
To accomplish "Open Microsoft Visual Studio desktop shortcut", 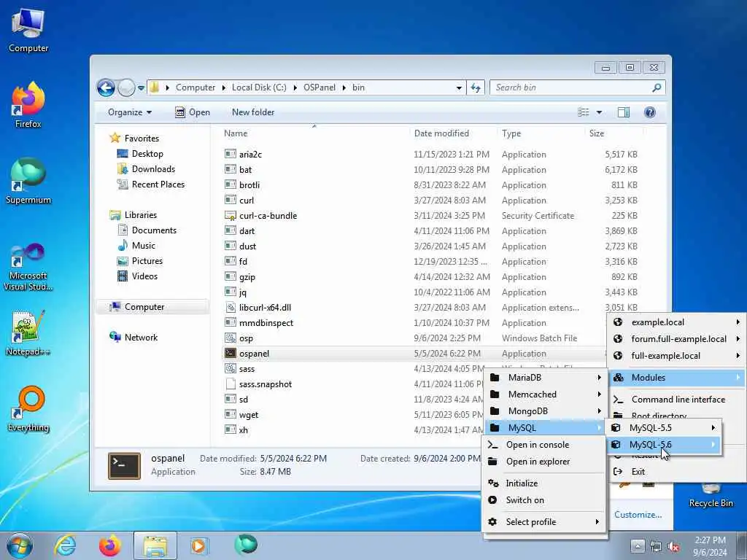I will click(28, 267).
